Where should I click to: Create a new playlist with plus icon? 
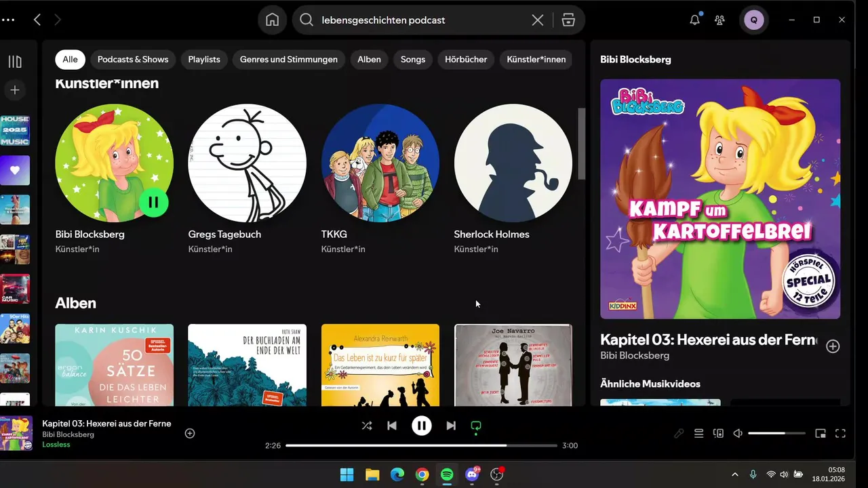[15, 89]
